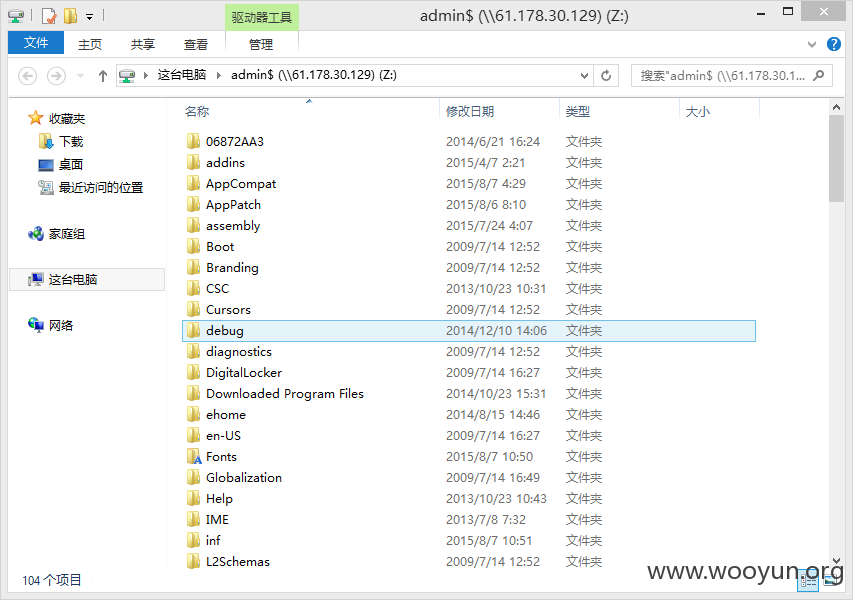Open 最近访问的位置 in navigation pane

pos(101,187)
